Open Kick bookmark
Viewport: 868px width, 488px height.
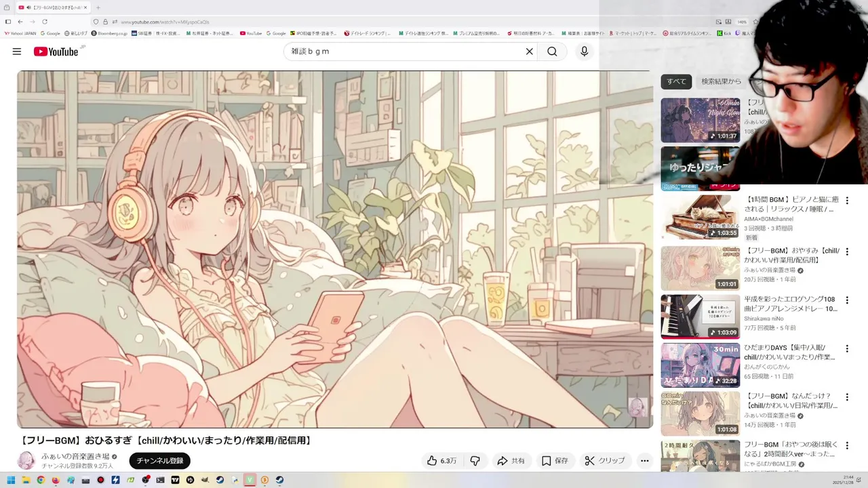pyautogui.click(x=724, y=33)
